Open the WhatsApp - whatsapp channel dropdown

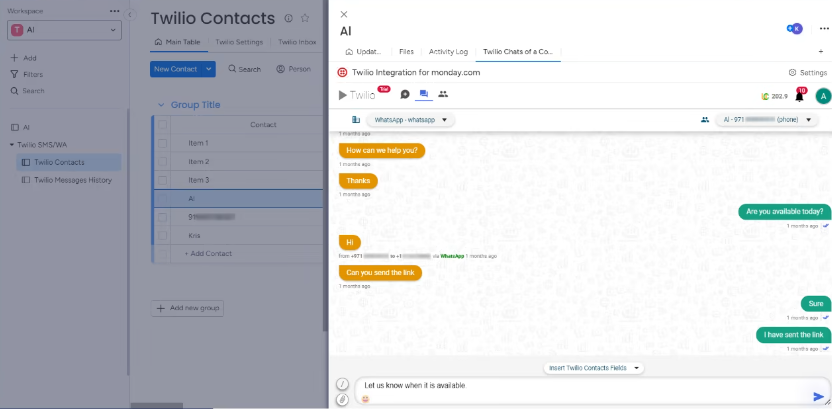click(410, 120)
